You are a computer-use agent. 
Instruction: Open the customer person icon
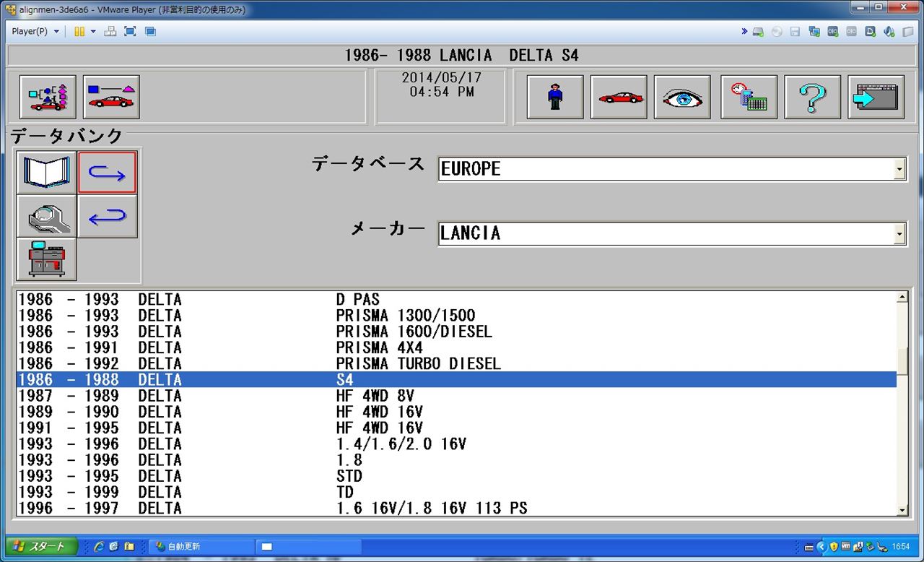(x=555, y=97)
